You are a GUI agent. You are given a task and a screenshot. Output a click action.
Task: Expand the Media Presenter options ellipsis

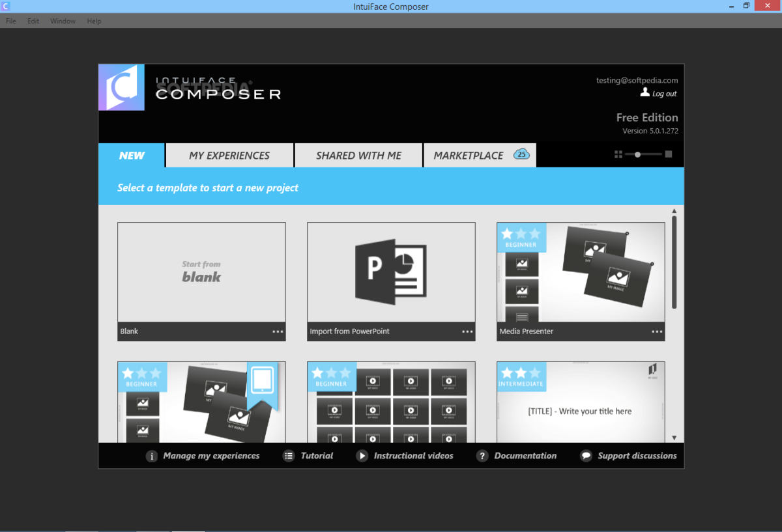(657, 331)
